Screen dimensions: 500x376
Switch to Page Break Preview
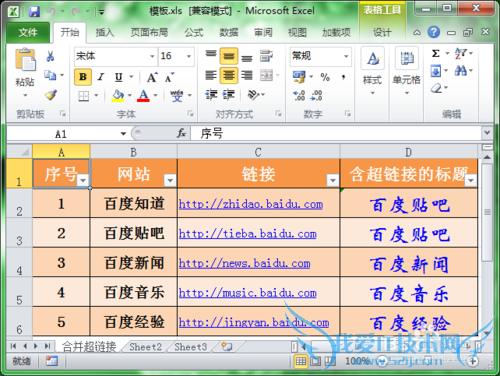pos(330,361)
